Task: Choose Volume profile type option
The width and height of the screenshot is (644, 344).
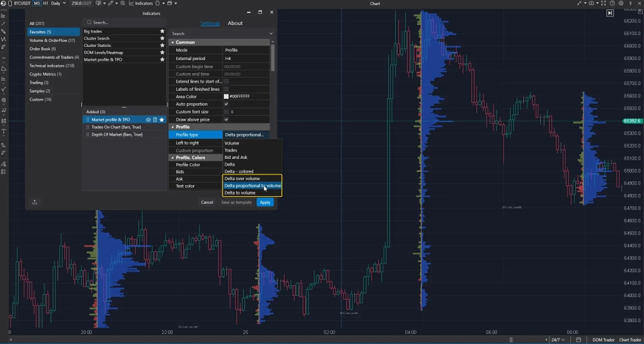Action: click(252, 143)
